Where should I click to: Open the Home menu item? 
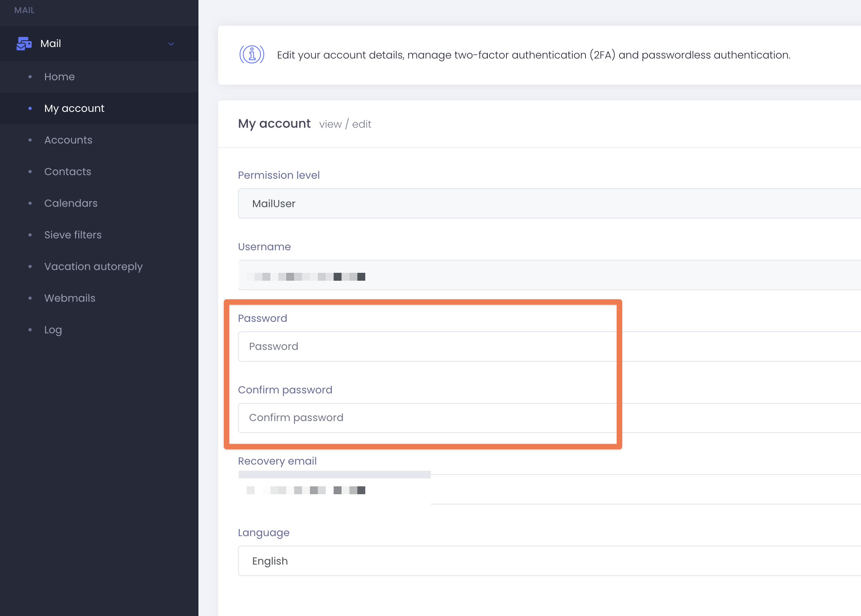point(59,77)
